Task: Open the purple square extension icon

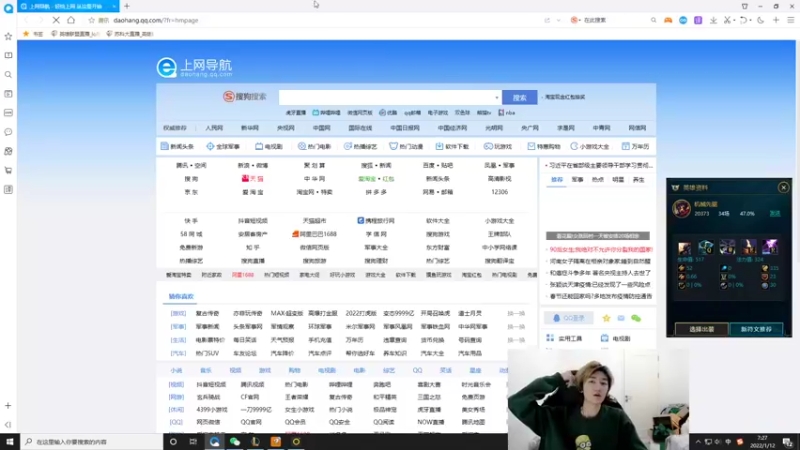Action: coord(698,20)
